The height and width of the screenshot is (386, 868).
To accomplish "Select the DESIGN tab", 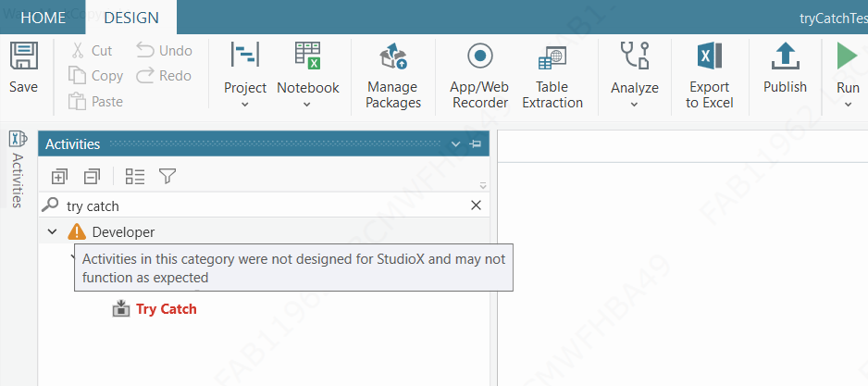I will coord(131,18).
